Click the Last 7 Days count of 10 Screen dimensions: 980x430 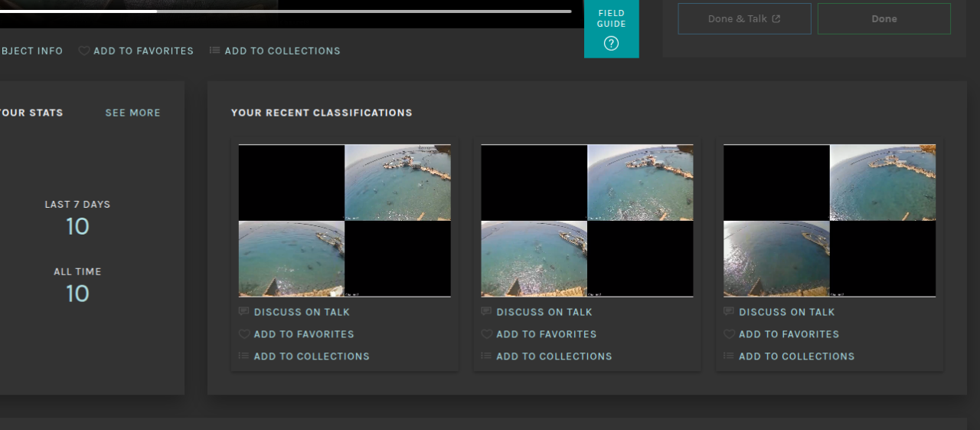tap(77, 227)
